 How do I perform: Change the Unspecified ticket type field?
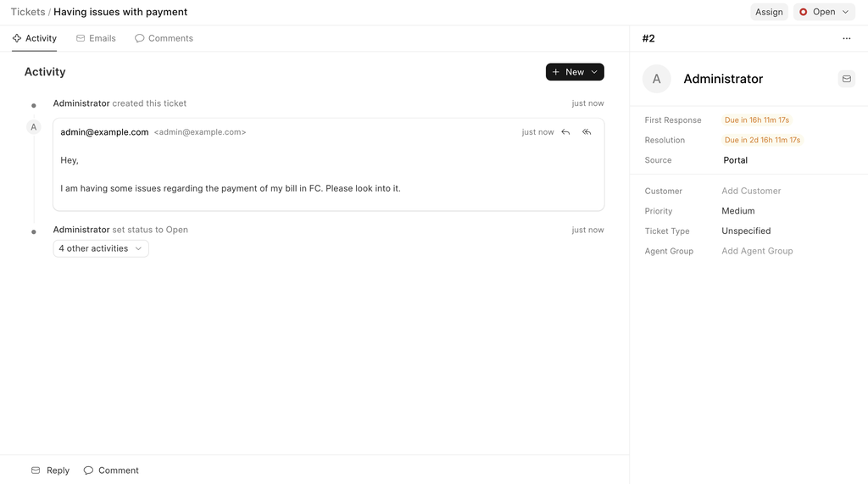point(746,231)
